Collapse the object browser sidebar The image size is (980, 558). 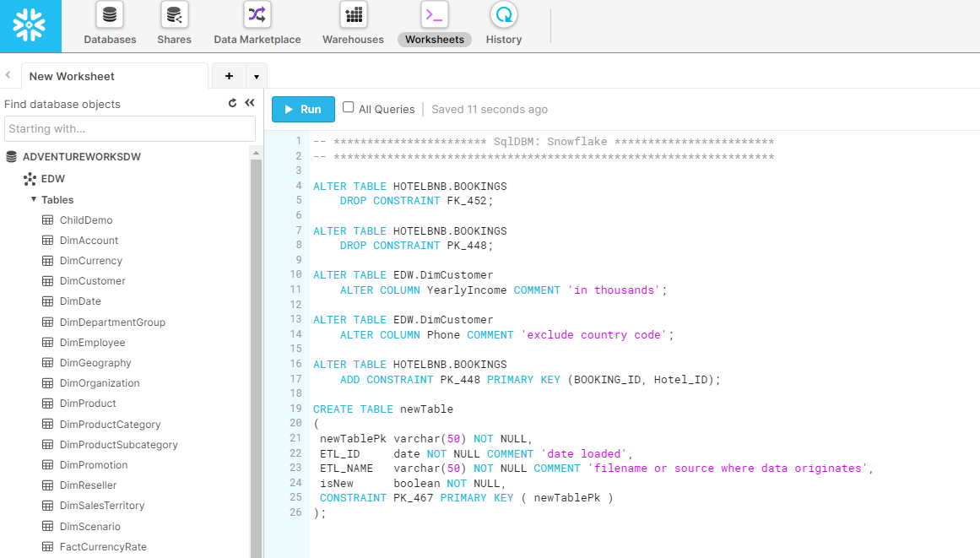click(x=250, y=103)
